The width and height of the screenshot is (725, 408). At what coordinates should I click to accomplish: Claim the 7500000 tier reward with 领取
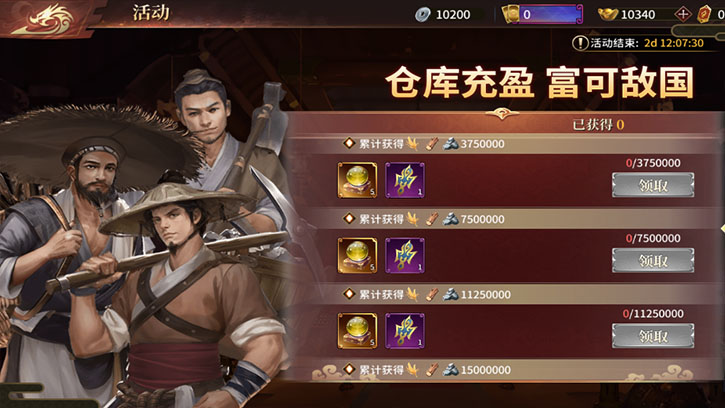pos(653,260)
